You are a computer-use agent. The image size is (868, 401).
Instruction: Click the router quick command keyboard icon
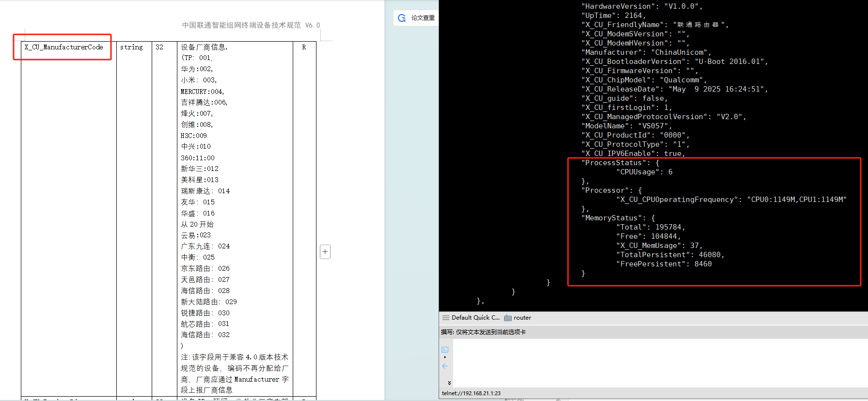508,318
